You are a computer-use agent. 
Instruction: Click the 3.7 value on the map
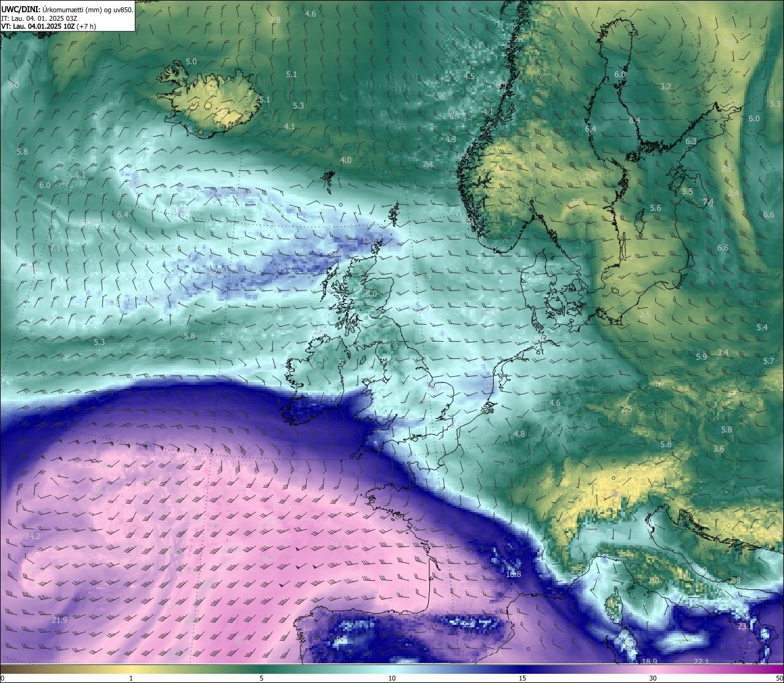[666, 87]
